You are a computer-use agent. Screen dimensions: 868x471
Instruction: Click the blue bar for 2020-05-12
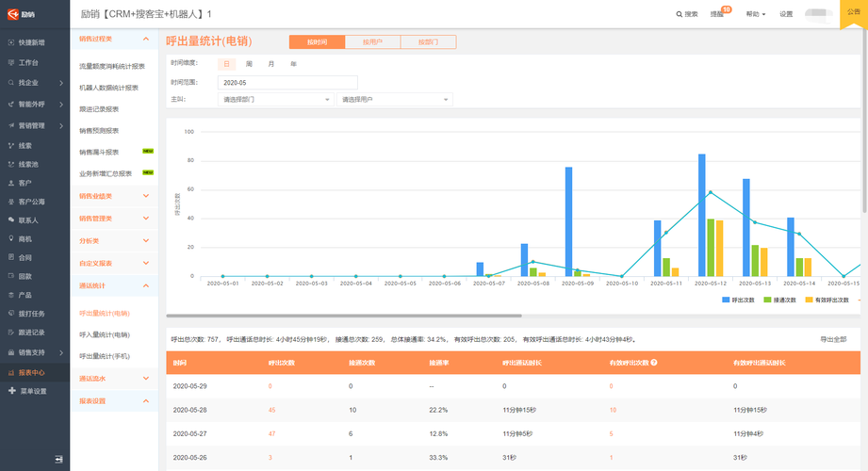click(701, 216)
